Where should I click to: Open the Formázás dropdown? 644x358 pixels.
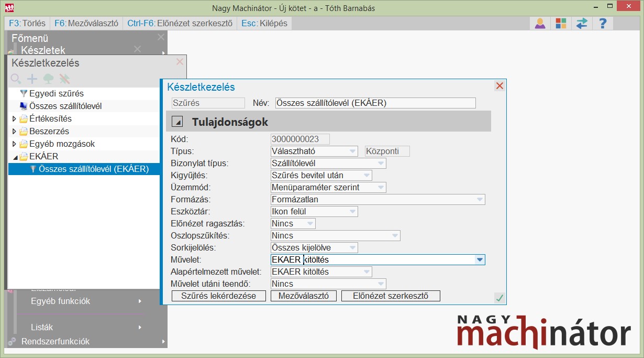point(480,200)
